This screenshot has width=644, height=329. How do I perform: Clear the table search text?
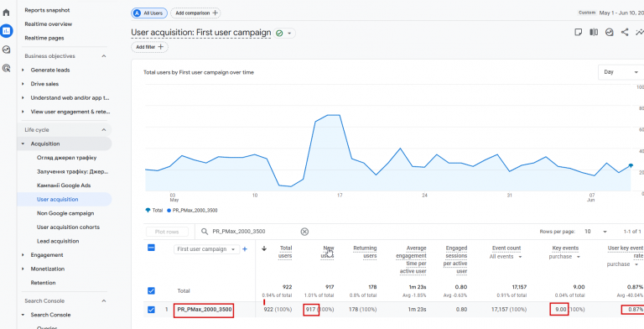point(304,232)
